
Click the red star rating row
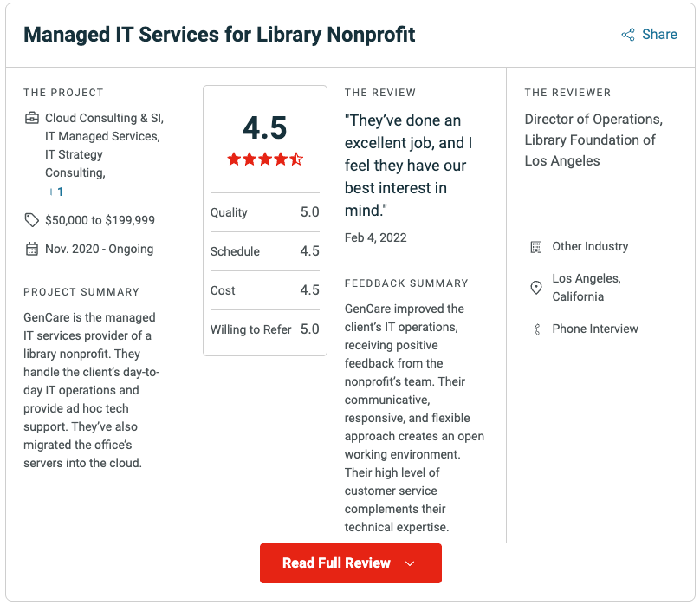(x=265, y=159)
